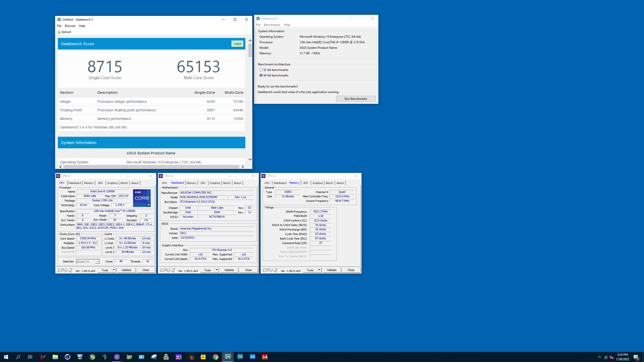Click the BIOS Version field 0811
The image size is (644, 362).
[x=217, y=233]
